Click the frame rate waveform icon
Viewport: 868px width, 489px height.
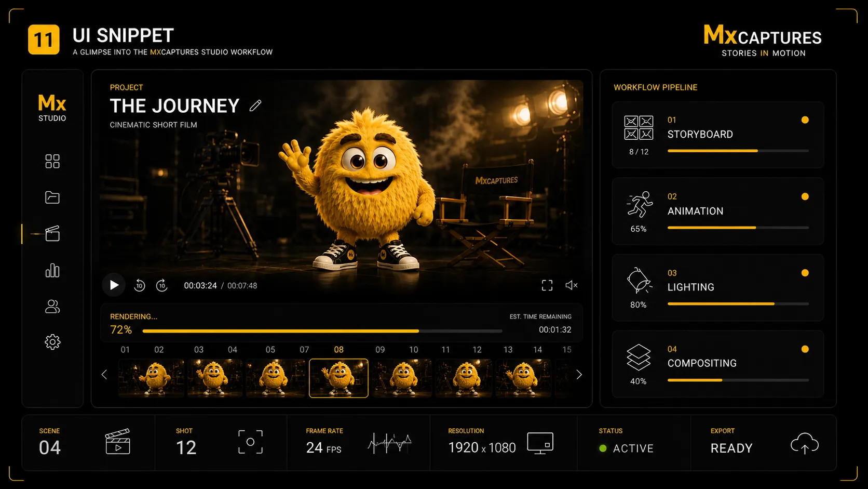click(x=390, y=443)
